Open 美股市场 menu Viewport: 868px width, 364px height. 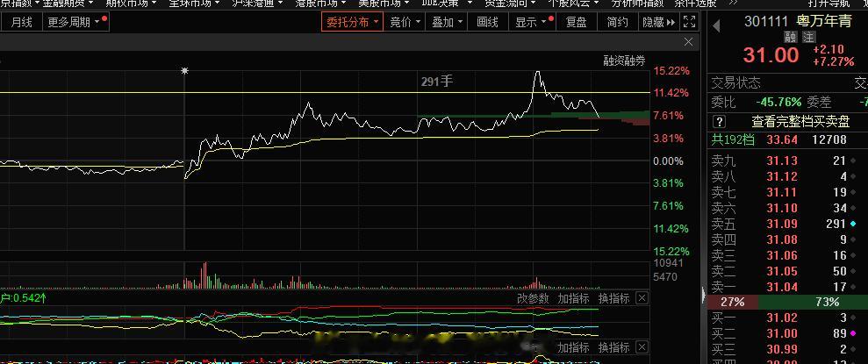click(383, 4)
